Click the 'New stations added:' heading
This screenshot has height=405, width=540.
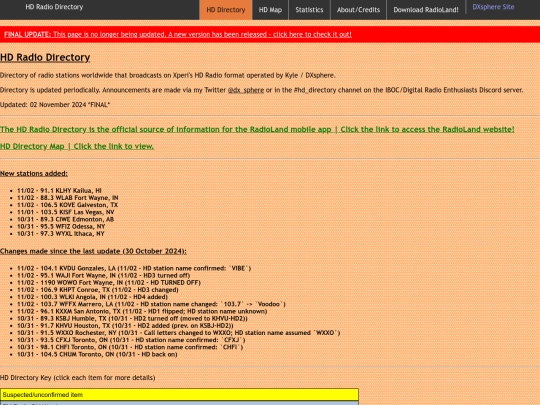(34, 174)
